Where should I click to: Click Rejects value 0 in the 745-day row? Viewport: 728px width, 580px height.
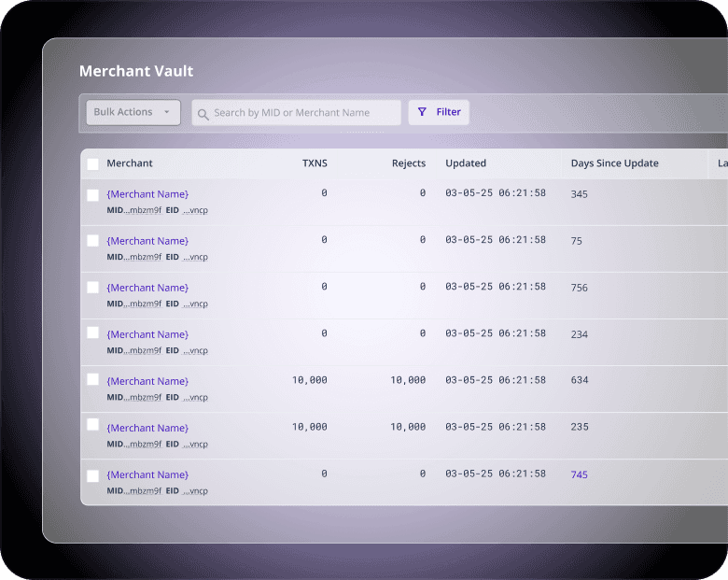[423, 474]
